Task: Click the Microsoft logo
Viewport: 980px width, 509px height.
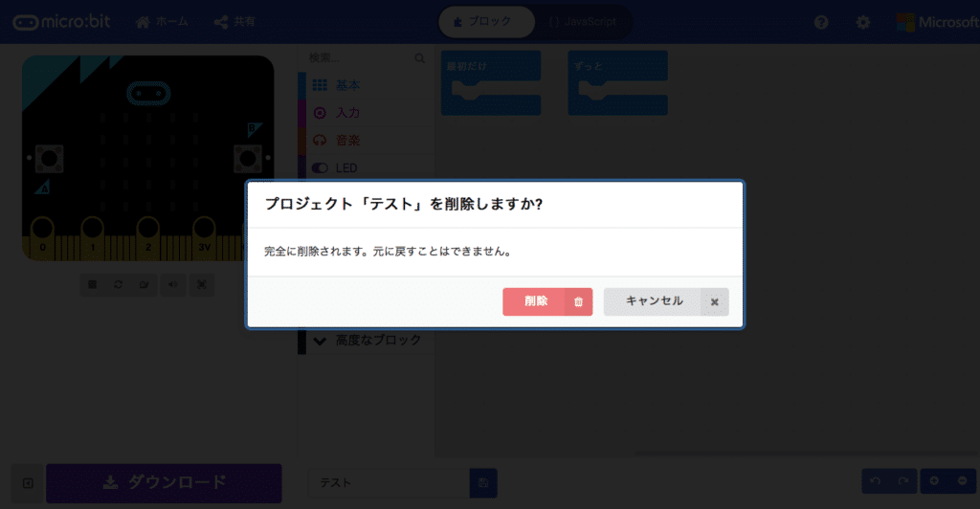Action: click(x=938, y=22)
